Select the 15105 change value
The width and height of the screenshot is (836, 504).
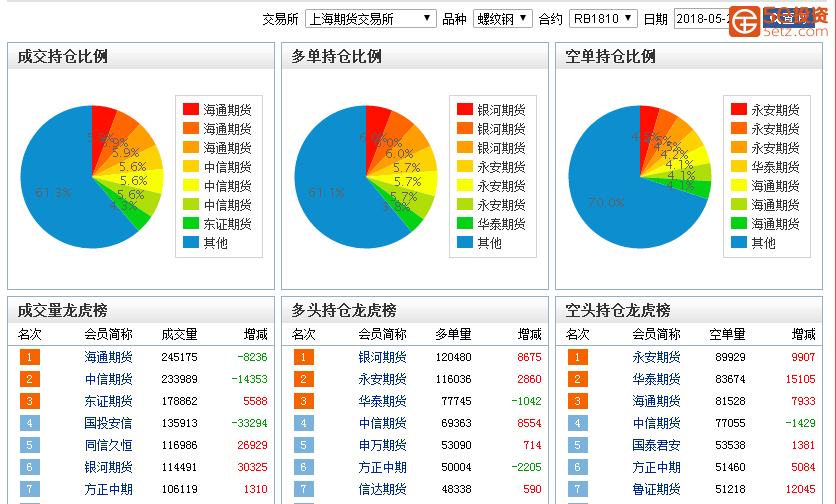pos(800,379)
